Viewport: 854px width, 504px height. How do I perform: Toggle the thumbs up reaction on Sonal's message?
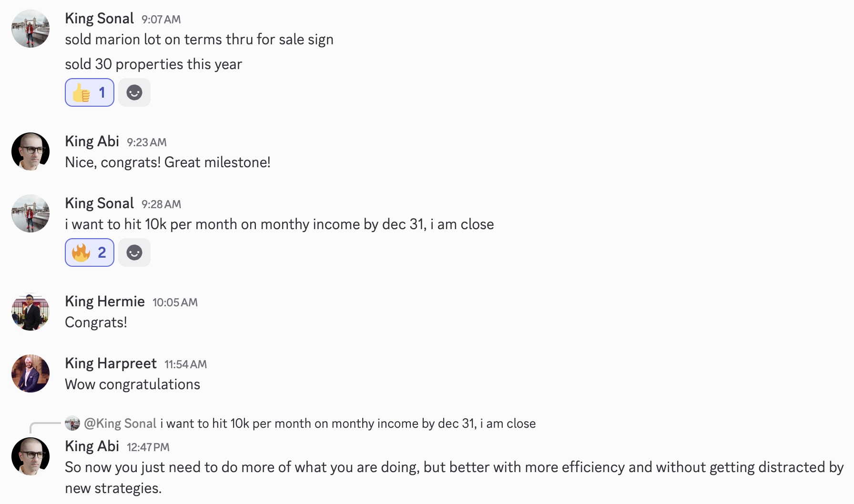point(89,92)
